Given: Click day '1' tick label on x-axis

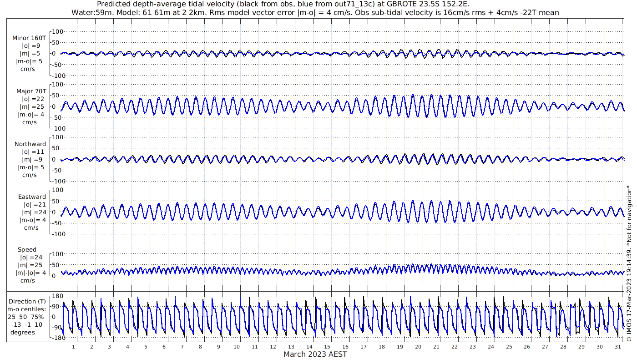Looking at the screenshot, I should click(x=73, y=347).
